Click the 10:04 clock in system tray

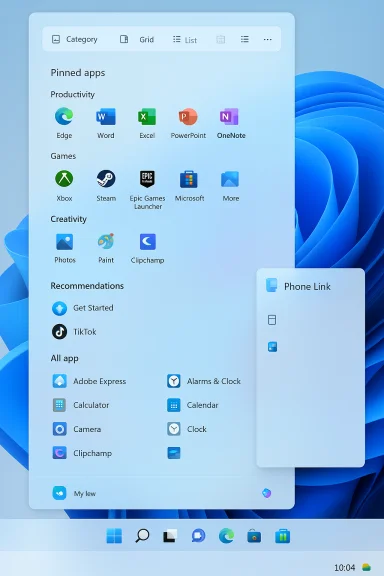click(344, 568)
